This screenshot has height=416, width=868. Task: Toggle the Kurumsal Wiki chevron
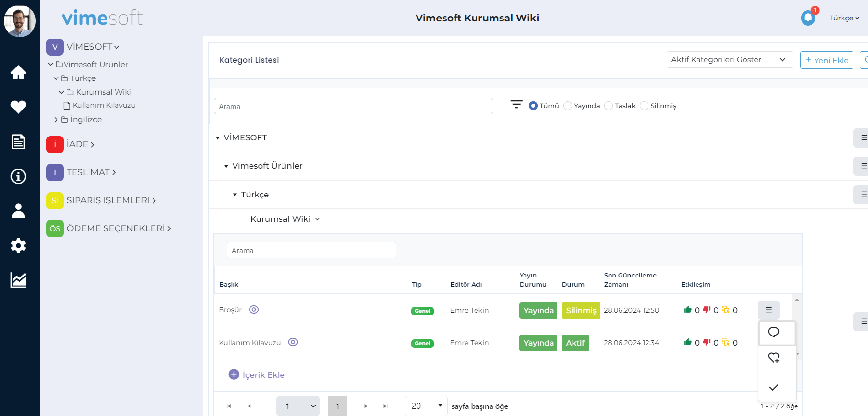click(x=317, y=219)
